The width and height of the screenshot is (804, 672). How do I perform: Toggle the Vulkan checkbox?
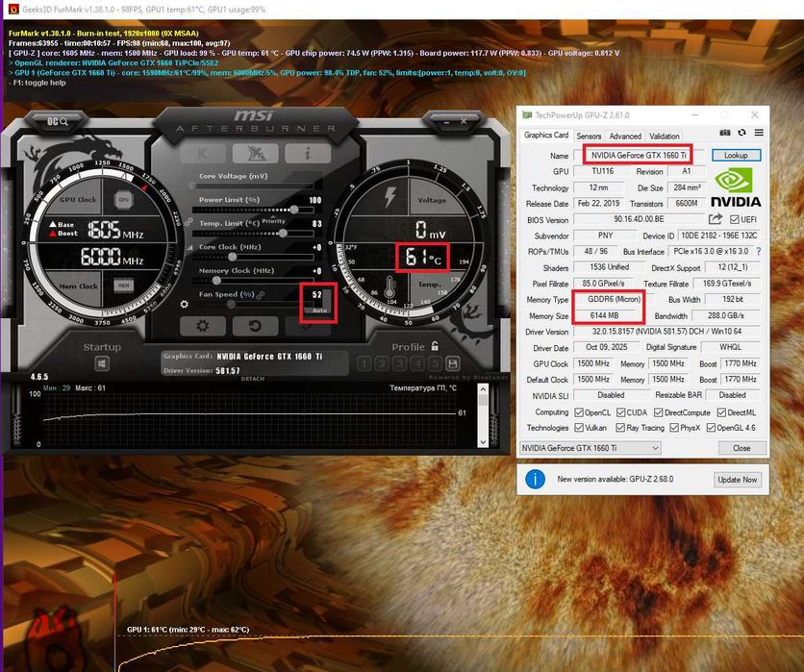click(579, 428)
